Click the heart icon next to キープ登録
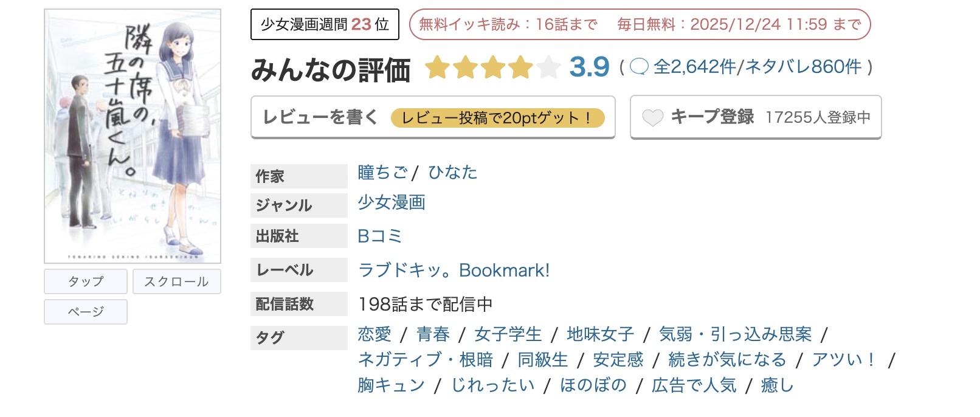This screenshot has width=980, height=417. (x=654, y=117)
